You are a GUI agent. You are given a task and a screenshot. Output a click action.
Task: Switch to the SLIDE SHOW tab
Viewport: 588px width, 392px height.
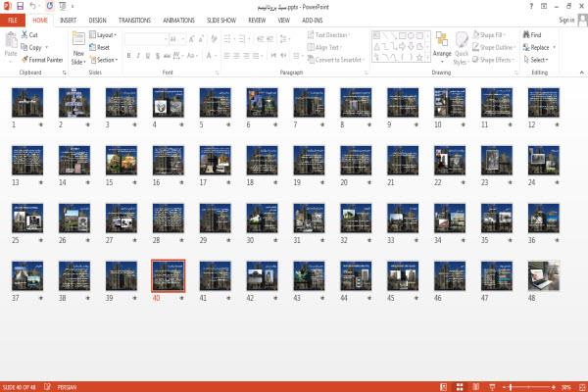[221, 21]
